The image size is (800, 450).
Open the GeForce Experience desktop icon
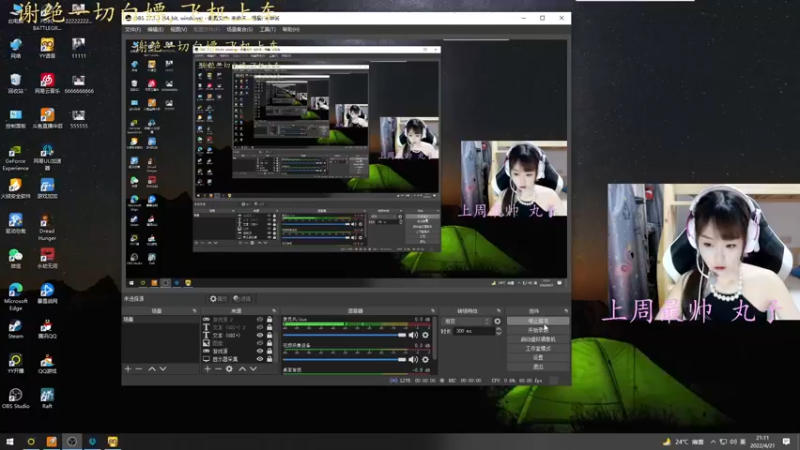pyautogui.click(x=15, y=157)
